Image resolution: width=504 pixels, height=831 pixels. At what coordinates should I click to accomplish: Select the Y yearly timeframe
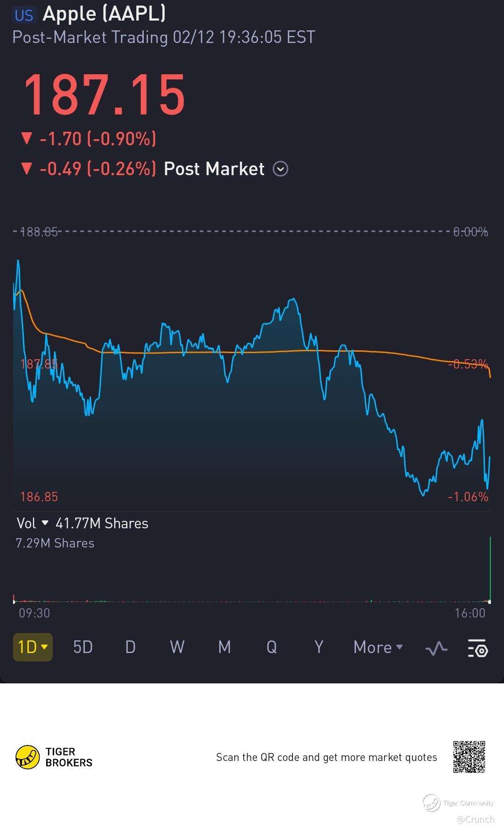tap(319, 647)
